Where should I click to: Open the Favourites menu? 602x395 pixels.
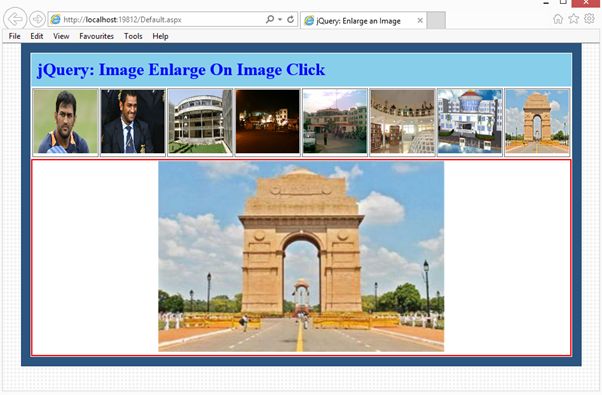click(x=96, y=36)
